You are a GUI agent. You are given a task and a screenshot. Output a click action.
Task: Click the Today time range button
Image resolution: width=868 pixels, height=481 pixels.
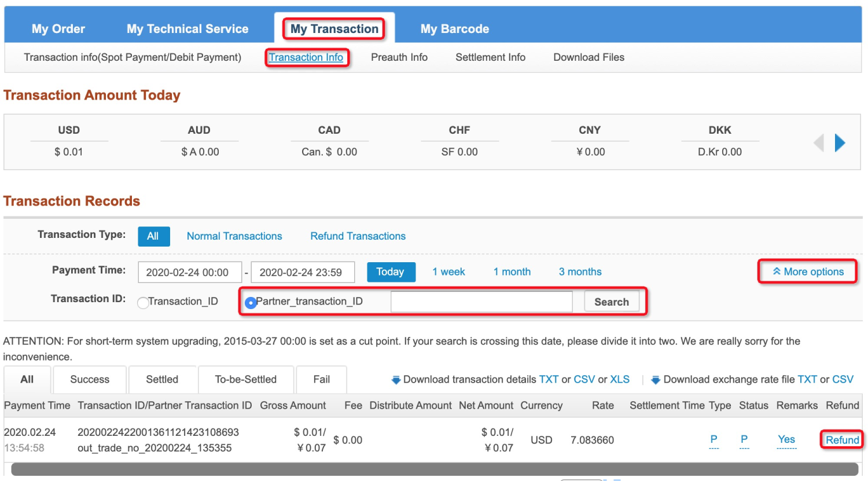click(391, 272)
